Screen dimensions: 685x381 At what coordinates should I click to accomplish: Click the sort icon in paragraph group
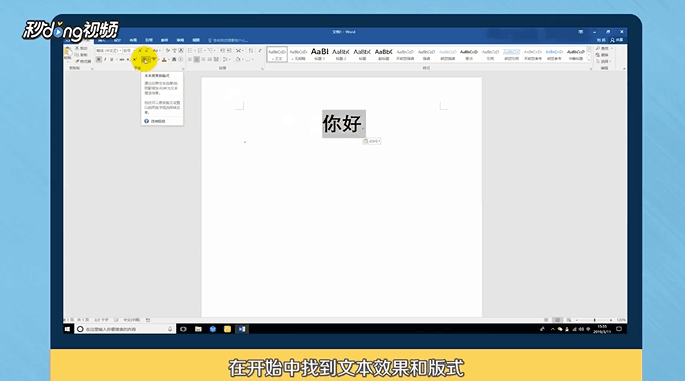pyautogui.click(x=251, y=51)
